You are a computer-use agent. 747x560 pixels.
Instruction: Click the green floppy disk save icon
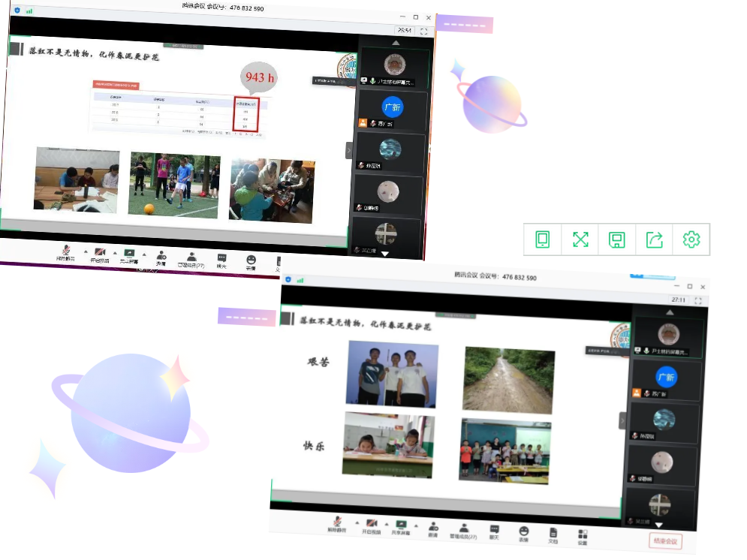point(617,239)
